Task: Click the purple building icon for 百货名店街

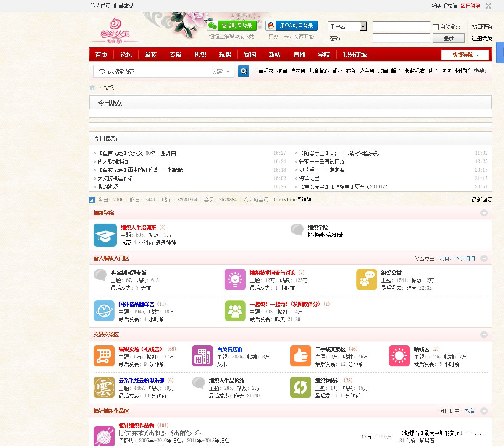Action: [x=202, y=356]
